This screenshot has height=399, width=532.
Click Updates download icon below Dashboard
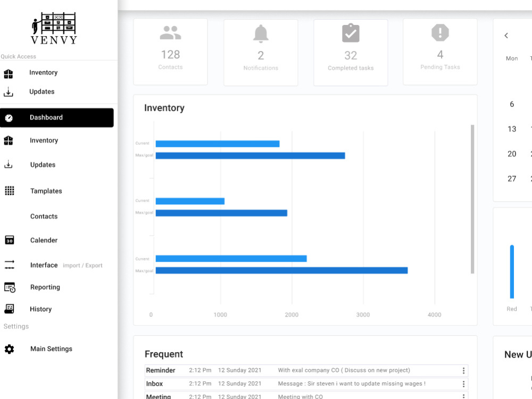click(x=9, y=164)
